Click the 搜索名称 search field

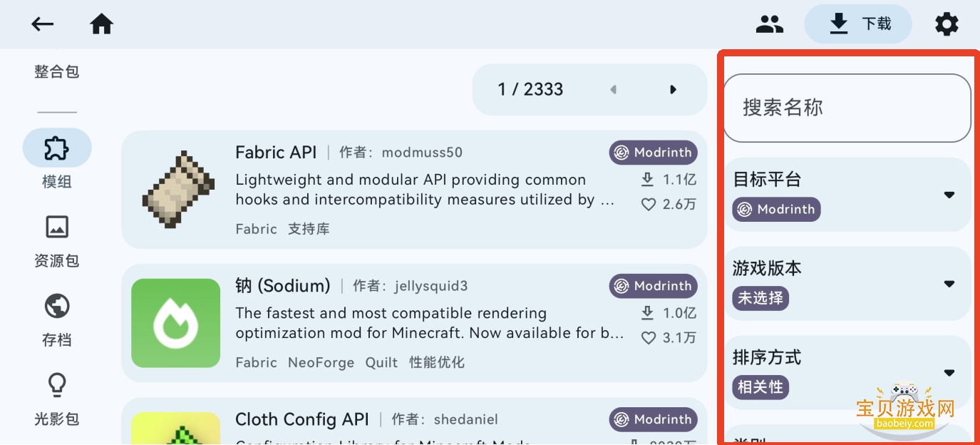(847, 108)
